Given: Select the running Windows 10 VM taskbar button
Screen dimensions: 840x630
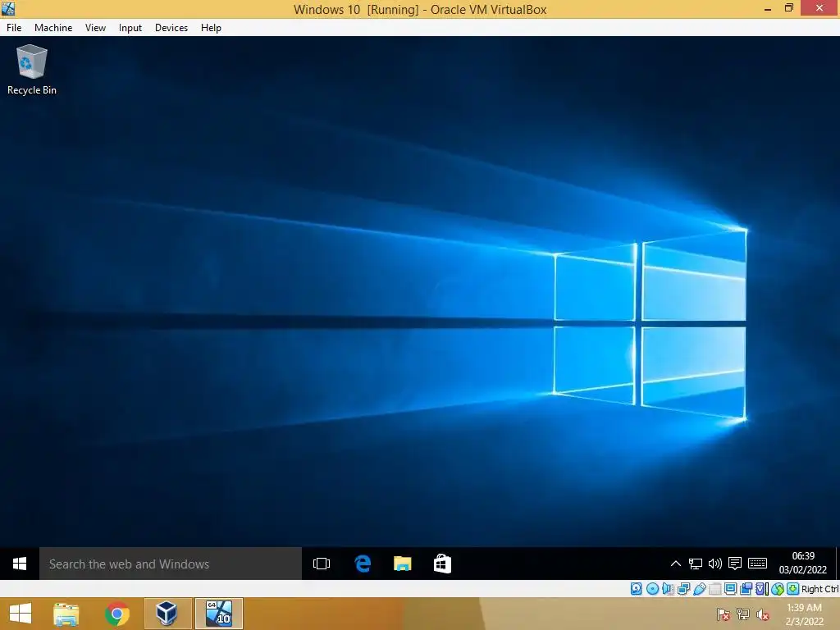Looking at the screenshot, I should coord(219,614).
